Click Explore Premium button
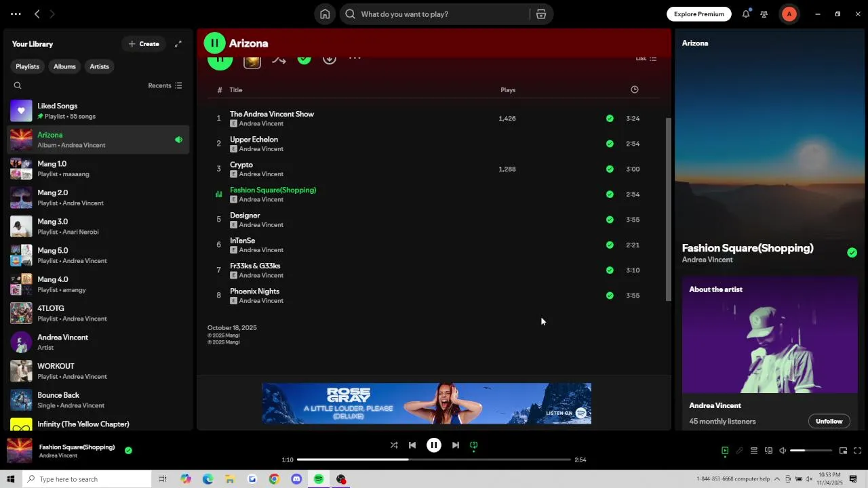This screenshot has height=488, width=868. point(698,14)
